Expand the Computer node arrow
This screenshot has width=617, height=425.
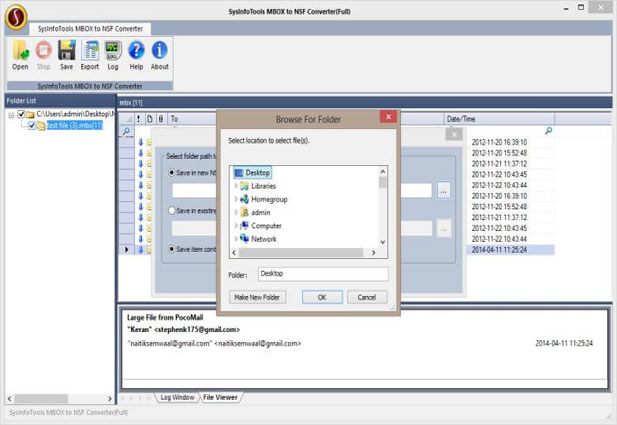[236, 226]
